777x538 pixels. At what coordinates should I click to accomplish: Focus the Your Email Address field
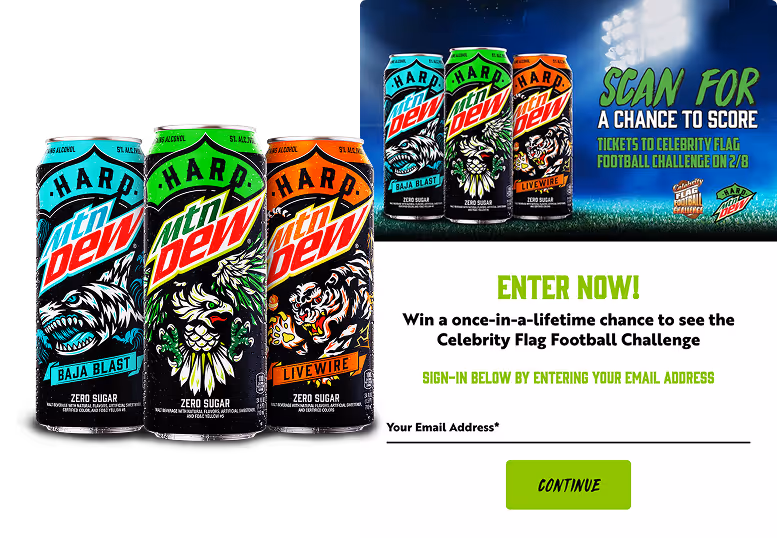[x=568, y=429]
